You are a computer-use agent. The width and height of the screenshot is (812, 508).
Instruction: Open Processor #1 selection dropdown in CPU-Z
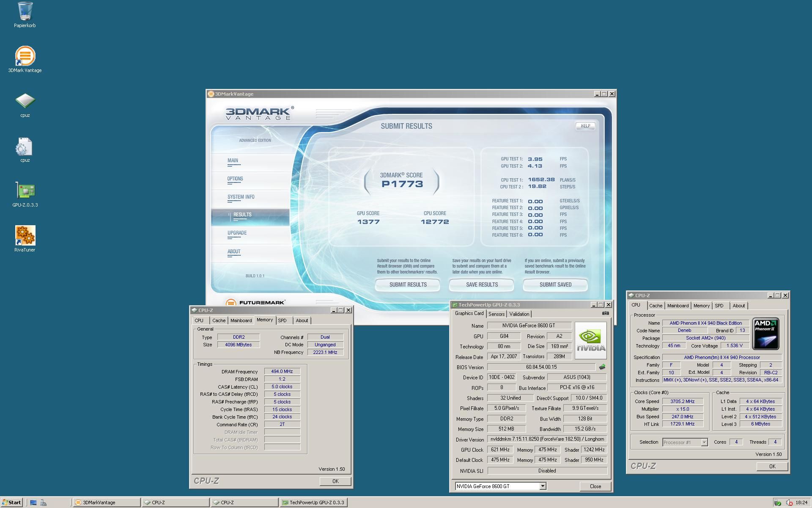pos(704,442)
